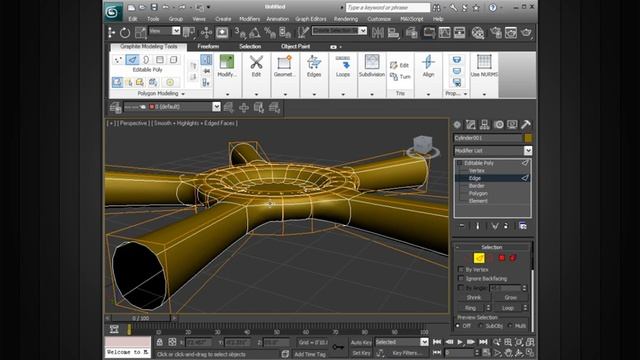Click the Shrink selection button
The image size is (640, 360).
pos(473,298)
